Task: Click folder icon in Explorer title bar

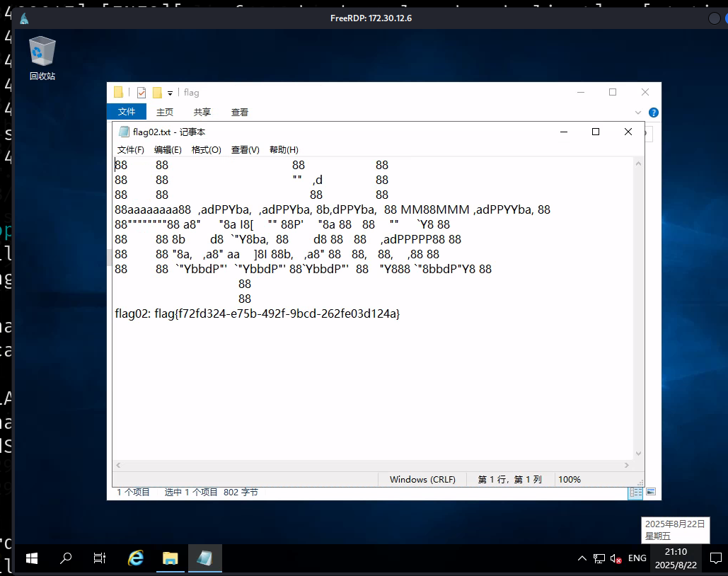Action: tap(118, 93)
